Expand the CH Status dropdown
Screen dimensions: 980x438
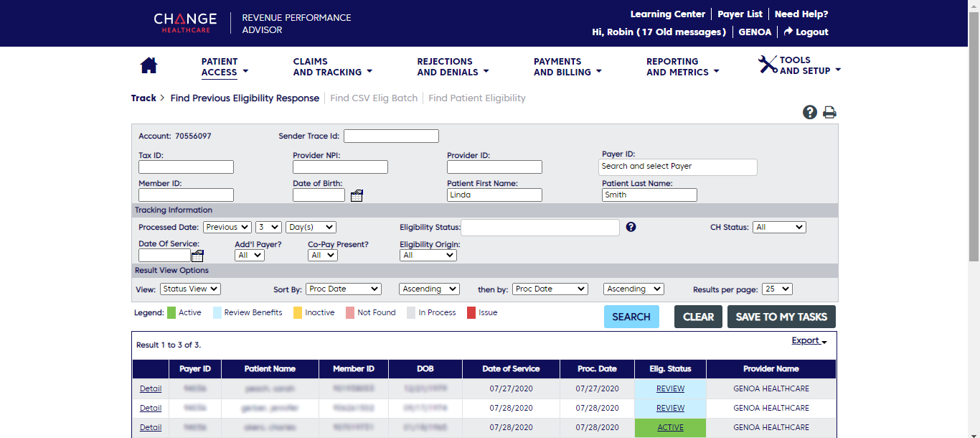(x=778, y=227)
